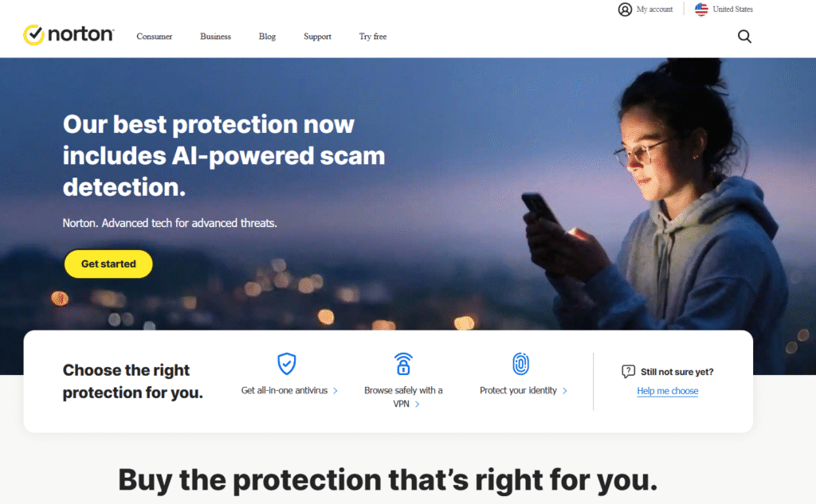Screen dimensions: 816x504
Task: Click the Get started button
Action: (108, 264)
